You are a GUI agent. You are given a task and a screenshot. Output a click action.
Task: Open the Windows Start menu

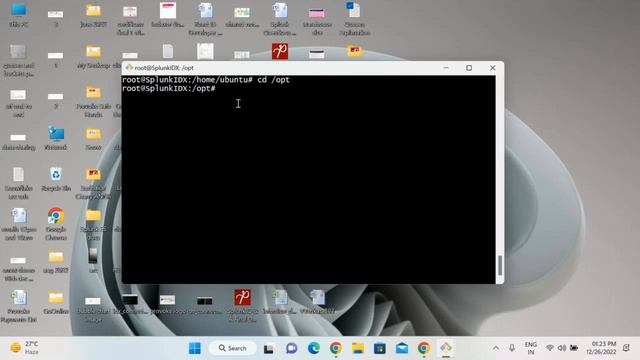pos(195,348)
